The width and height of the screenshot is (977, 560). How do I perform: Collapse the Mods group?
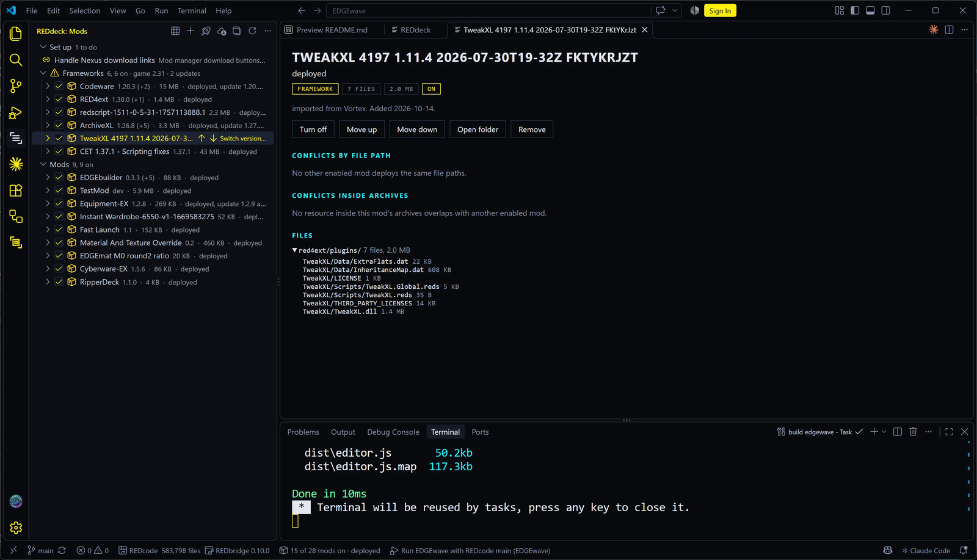click(43, 164)
